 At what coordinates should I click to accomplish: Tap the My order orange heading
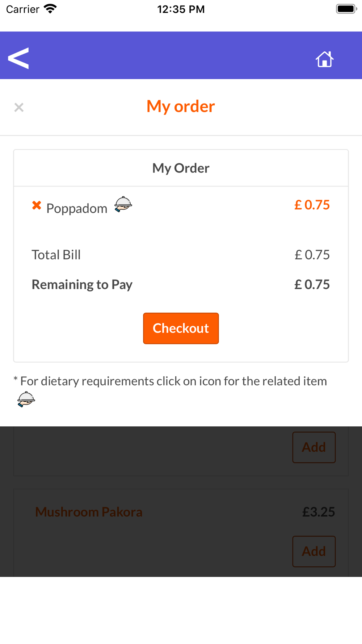[x=181, y=106]
